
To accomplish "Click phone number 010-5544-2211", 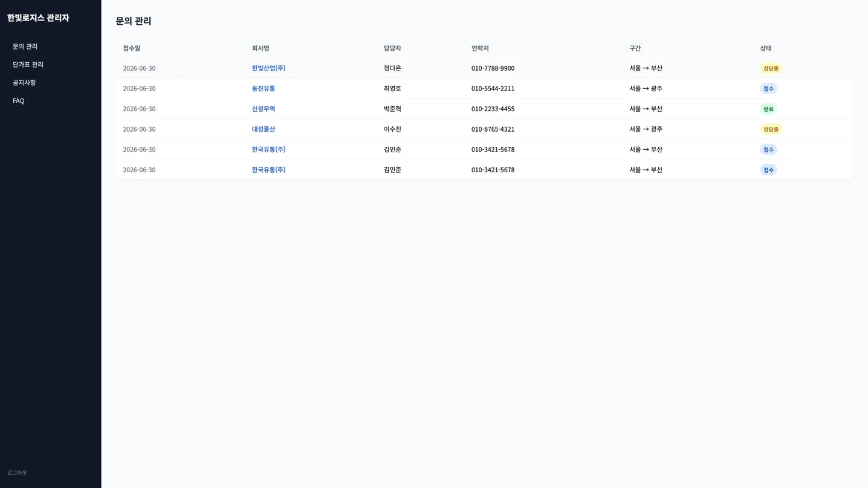I will point(493,89).
